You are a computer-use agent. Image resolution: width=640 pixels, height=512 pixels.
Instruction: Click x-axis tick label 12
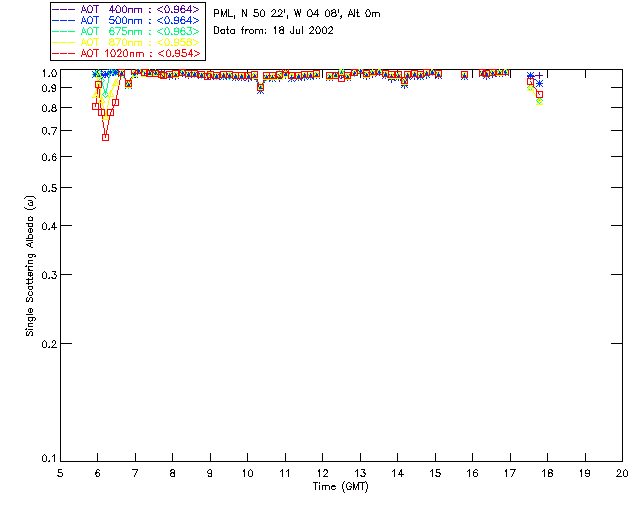(322, 473)
